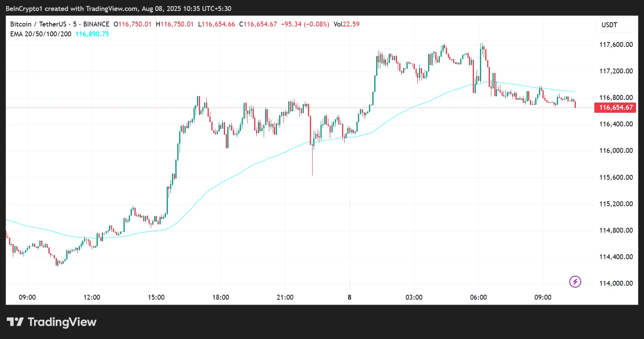This screenshot has height=339, width=644.
Task: Click the 117,600.00 price axis label
Action: 616,45
